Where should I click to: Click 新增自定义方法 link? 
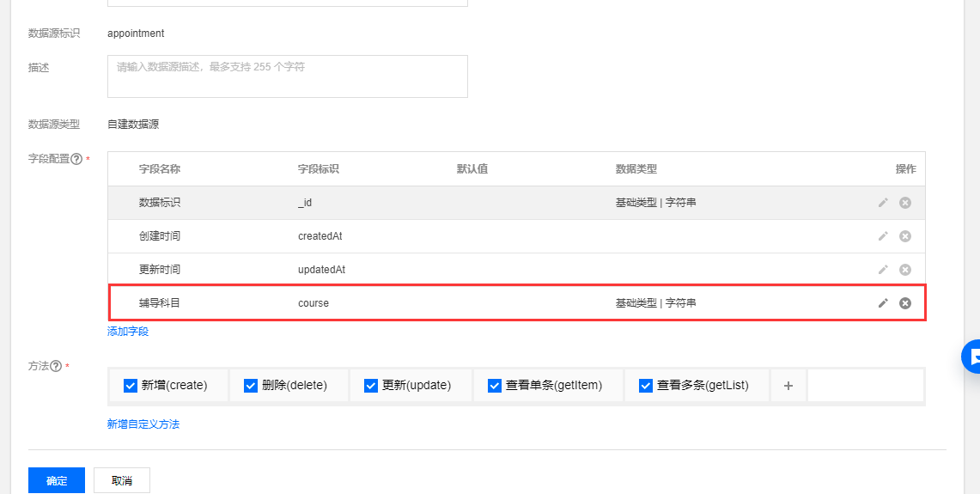click(x=143, y=424)
